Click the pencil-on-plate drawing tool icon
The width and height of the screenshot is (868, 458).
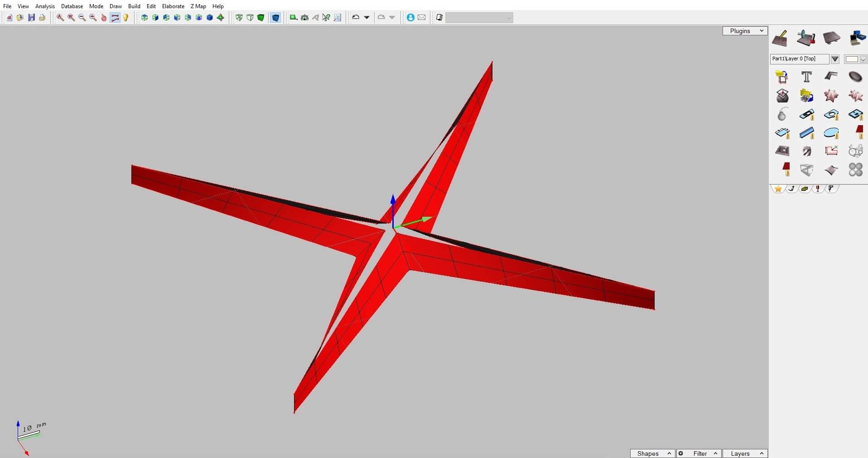781,39
